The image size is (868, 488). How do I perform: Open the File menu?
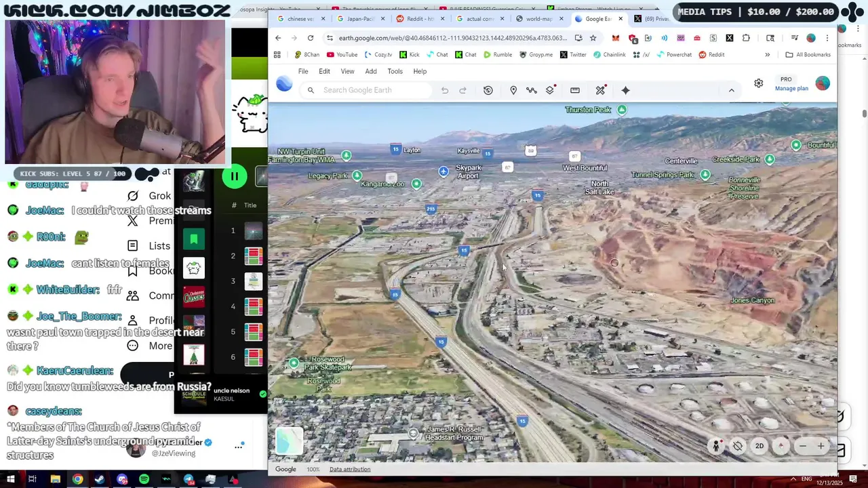point(303,71)
